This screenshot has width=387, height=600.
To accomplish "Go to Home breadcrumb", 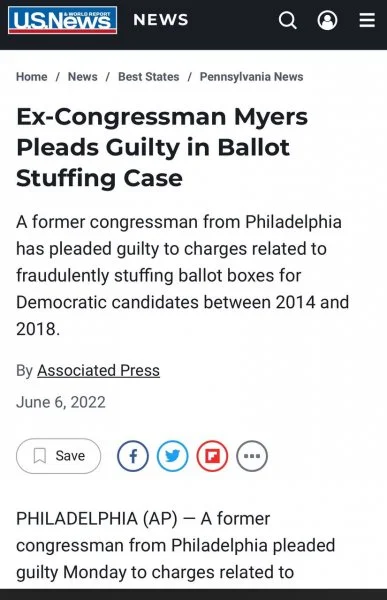I will coord(32,77).
